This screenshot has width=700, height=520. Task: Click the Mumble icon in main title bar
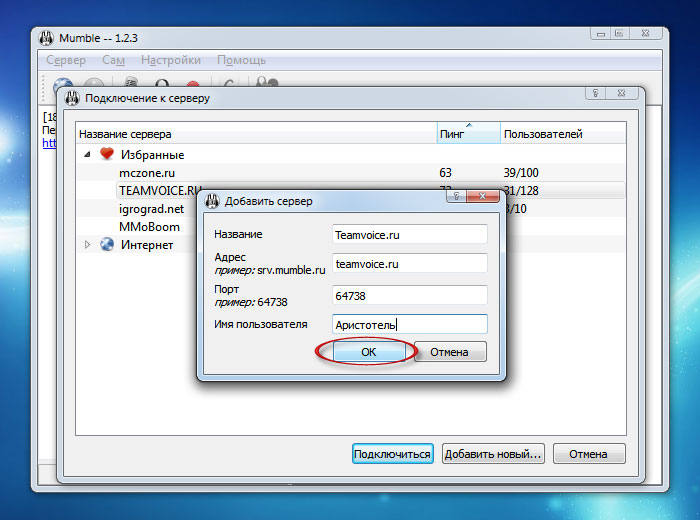click(46, 38)
